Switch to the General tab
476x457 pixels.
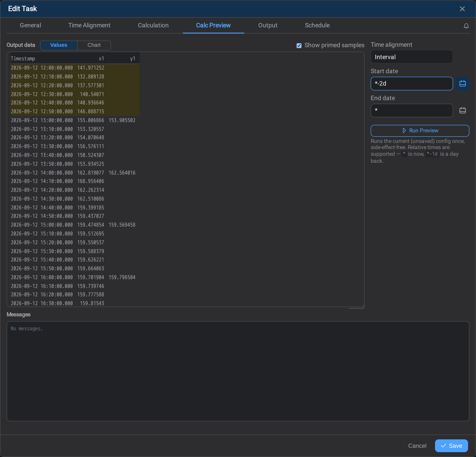coord(30,25)
